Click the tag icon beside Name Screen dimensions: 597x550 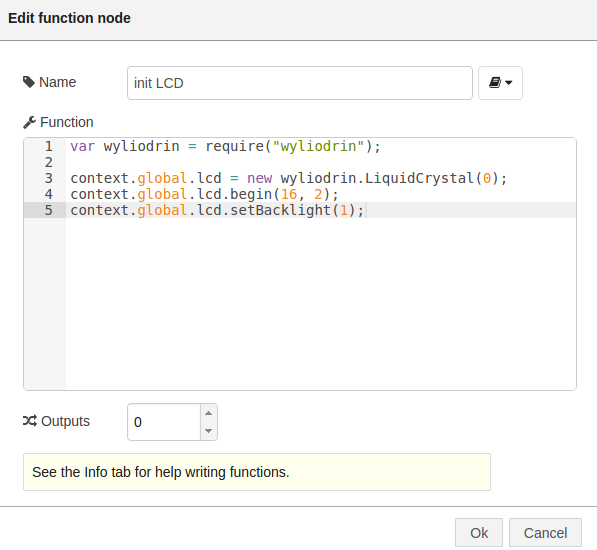pos(29,82)
